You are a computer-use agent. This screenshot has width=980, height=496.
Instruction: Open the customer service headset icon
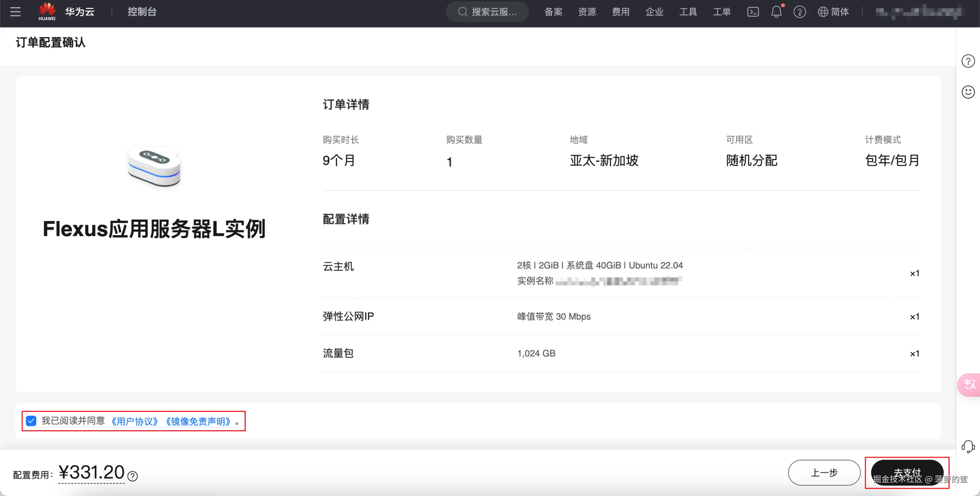pos(969,445)
